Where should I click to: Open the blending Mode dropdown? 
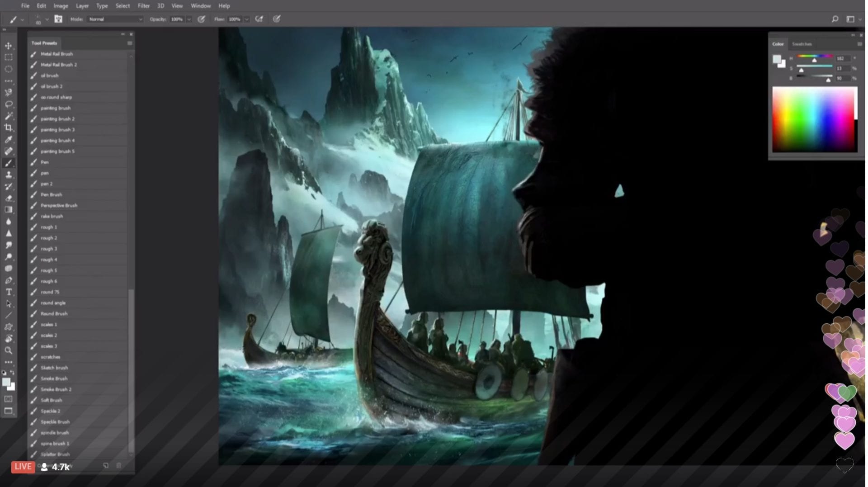pos(115,19)
